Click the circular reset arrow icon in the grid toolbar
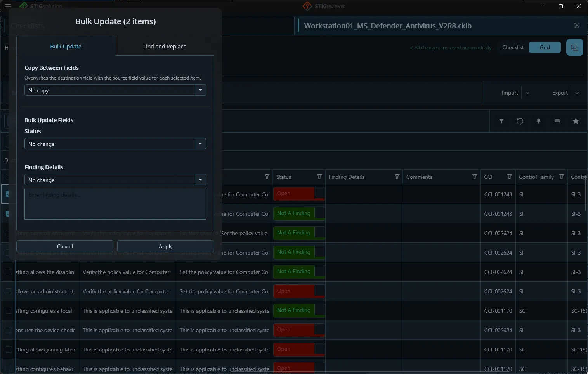Image resolution: width=588 pixels, height=374 pixels. (520, 121)
